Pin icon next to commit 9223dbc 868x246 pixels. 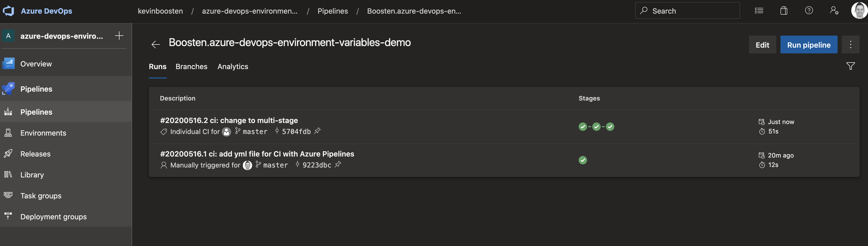pos(338,164)
